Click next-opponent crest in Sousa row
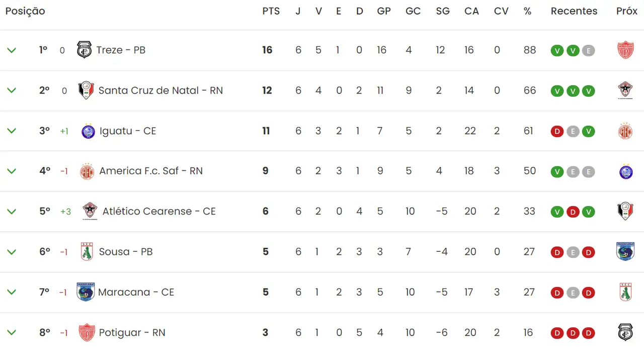644x349 pixels. pos(625,252)
